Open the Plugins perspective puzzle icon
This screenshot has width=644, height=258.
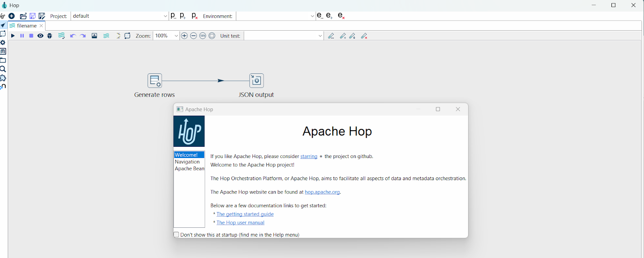point(3,78)
